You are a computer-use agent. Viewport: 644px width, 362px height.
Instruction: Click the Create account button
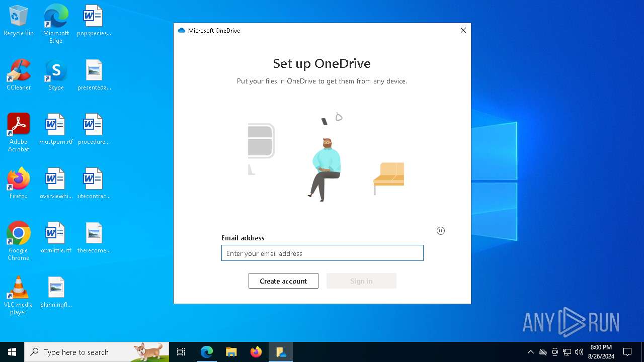[x=283, y=281]
